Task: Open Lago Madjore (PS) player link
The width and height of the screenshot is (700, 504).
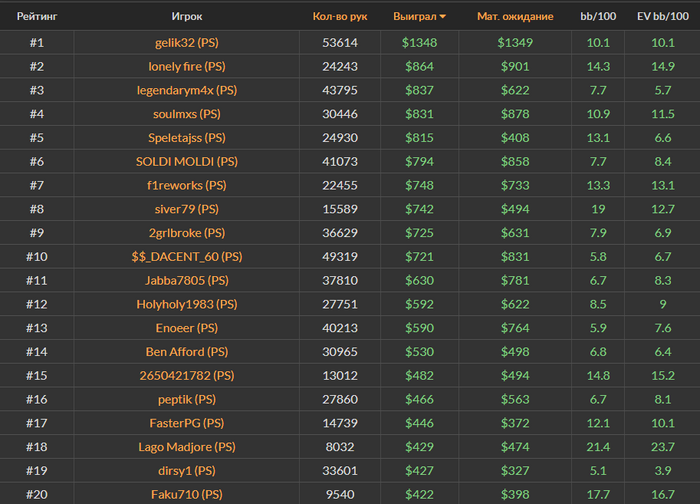Action: click(187, 447)
